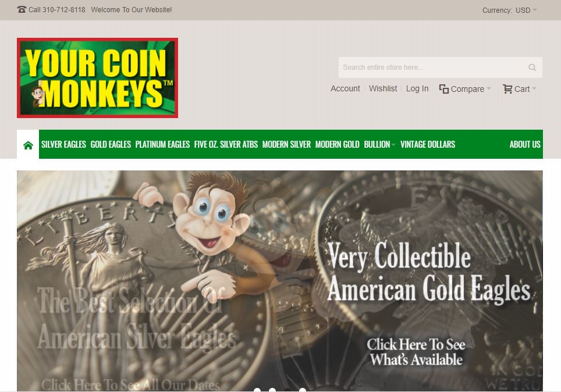This screenshot has height=392, width=561.
Task: Click the Log In link
Action: (x=417, y=88)
